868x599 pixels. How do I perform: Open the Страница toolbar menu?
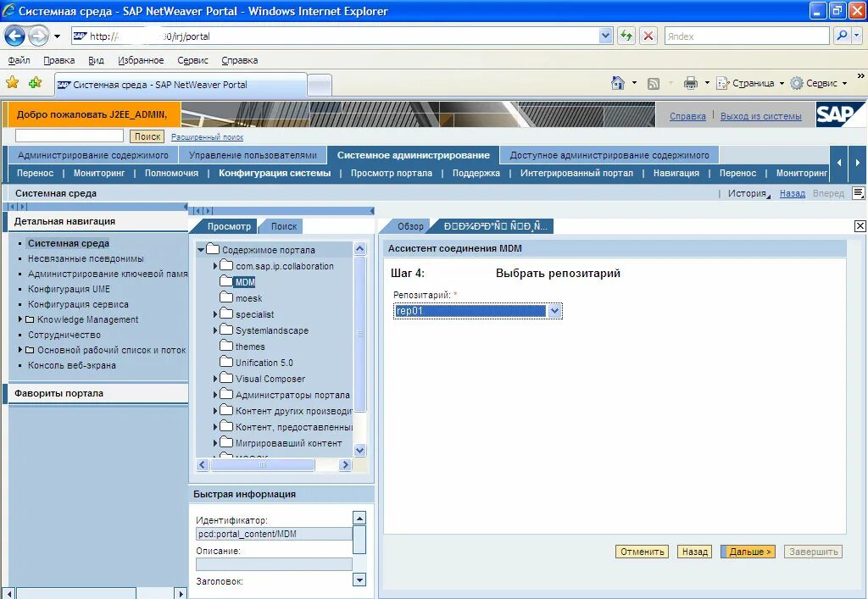750,84
